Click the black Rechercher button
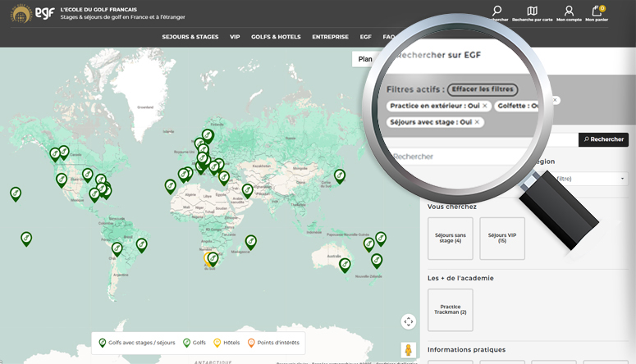The width and height of the screenshot is (636, 364). pos(603,139)
